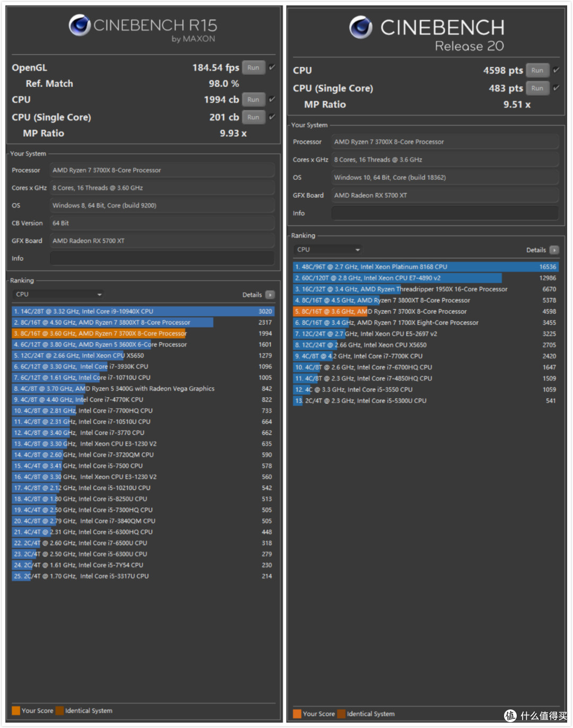Image resolution: width=573 pixels, height=728 pixels.
Task: Click the CB Version 64 Bit field
Action: [162, 223]
